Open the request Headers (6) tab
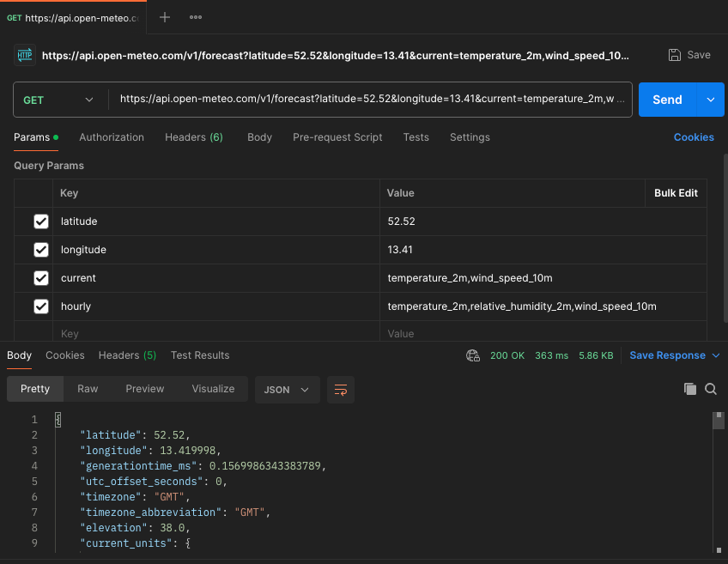 [194, 137]
